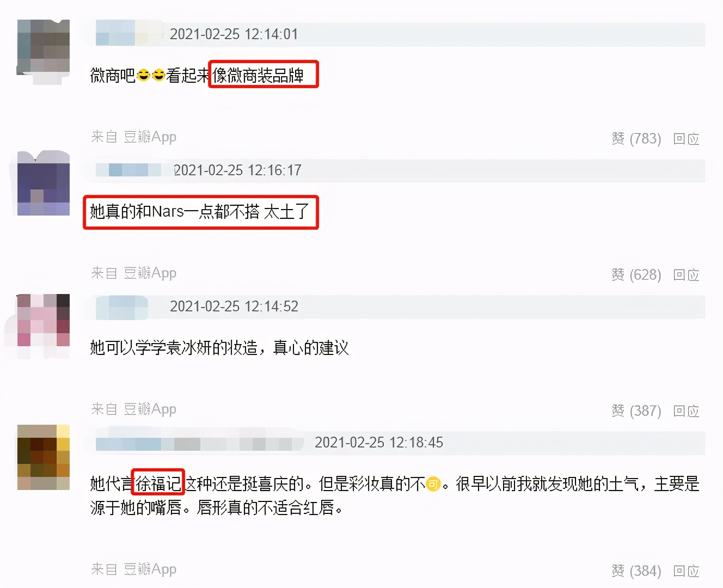Click blurred username beside 12:14:52 timestamp
Viewport: 723px width, 588px height.
122,307
